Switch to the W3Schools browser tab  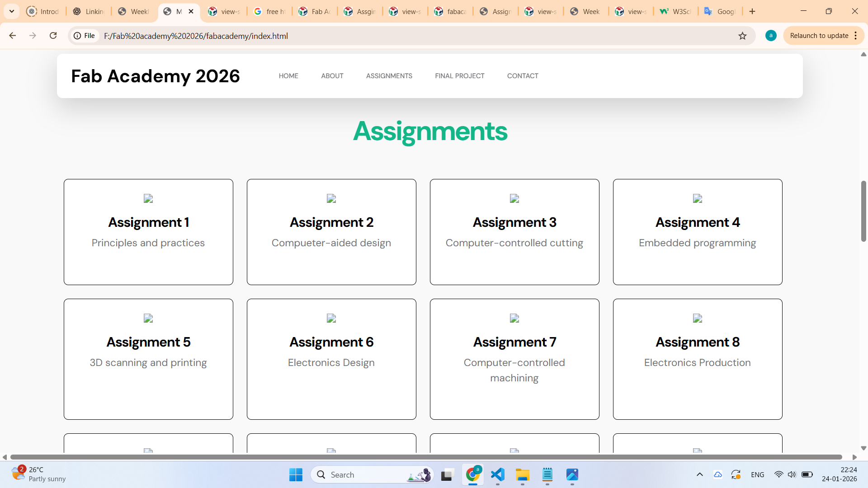[676, 11]
